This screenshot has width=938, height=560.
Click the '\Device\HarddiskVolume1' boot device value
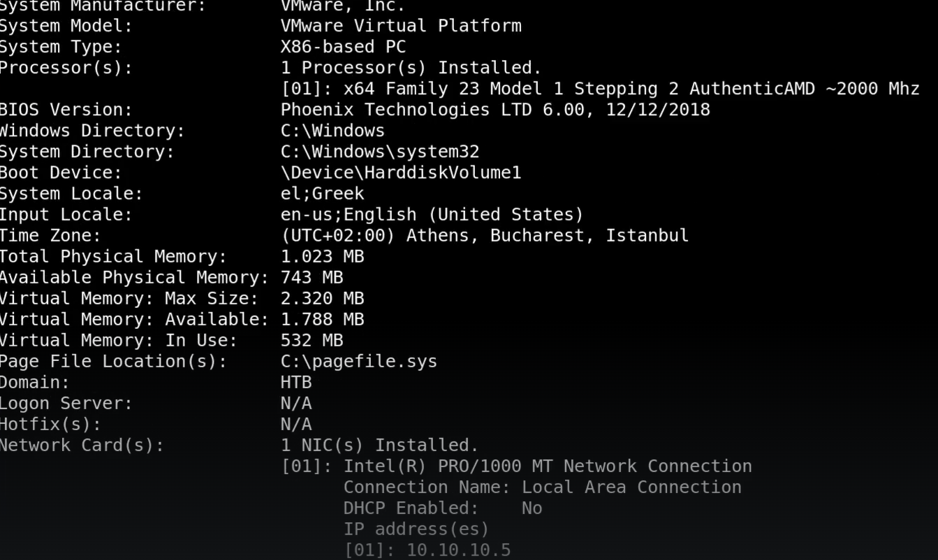[x=400, y=173]
